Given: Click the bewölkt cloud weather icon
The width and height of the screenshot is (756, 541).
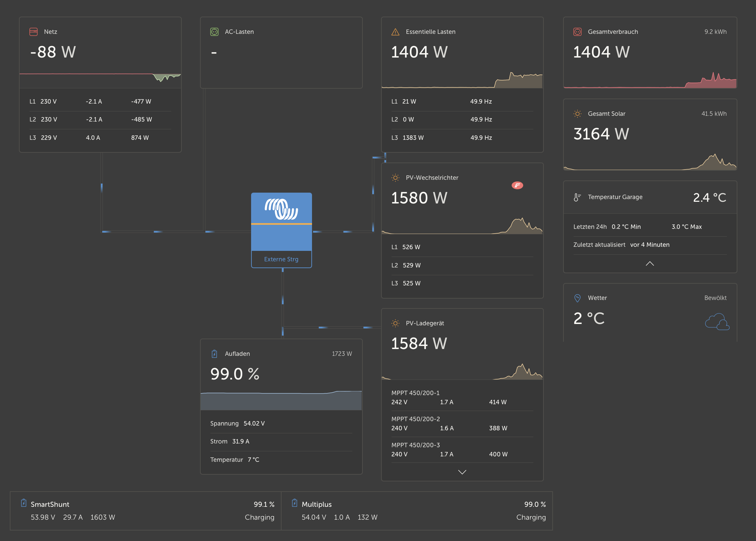Looking at the screenshot, I should click(x=717, y=322).
